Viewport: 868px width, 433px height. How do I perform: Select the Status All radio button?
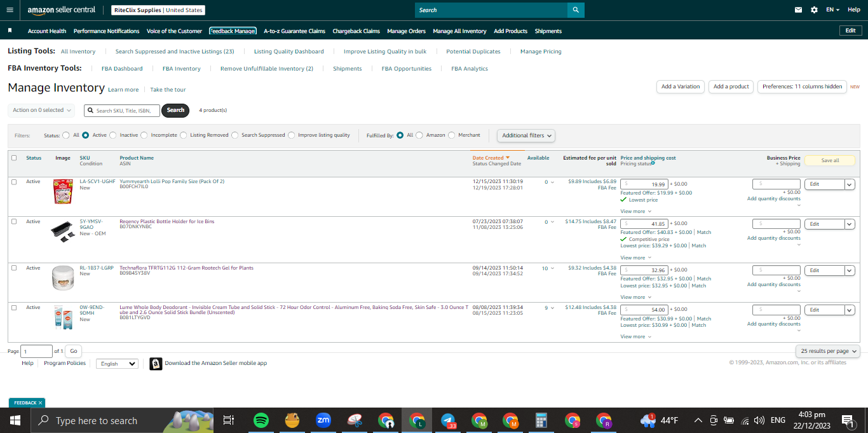(66, 135)
